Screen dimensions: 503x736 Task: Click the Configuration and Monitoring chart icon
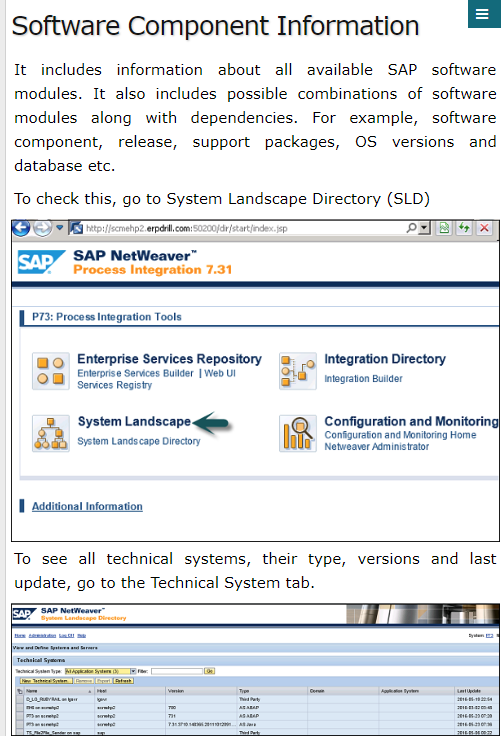pyautogui.click(x=297, y=433)
